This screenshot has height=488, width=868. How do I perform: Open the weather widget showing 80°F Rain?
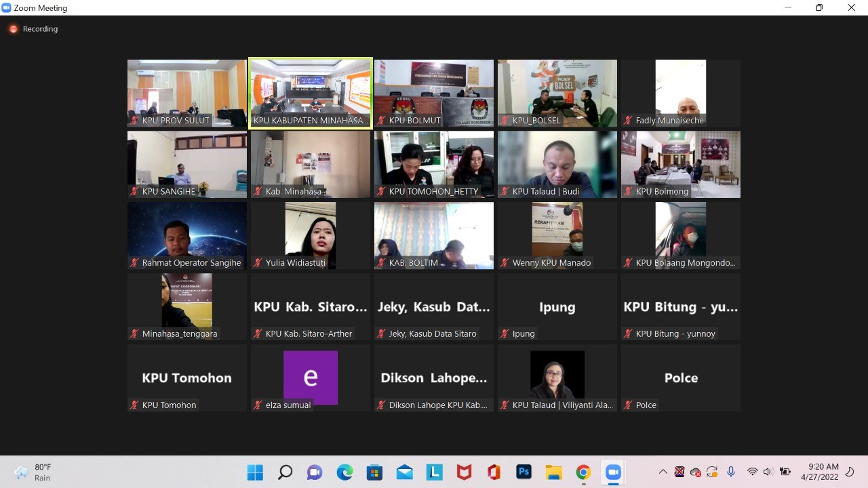(34, 472)
